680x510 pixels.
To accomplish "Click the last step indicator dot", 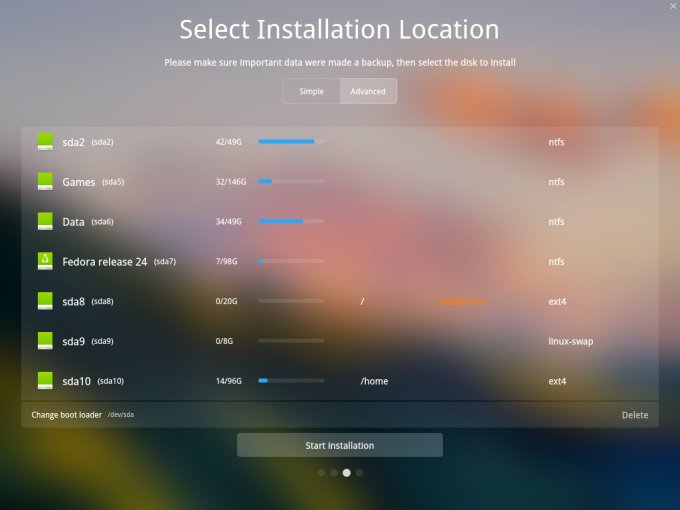I will click(x=359, y=473).
